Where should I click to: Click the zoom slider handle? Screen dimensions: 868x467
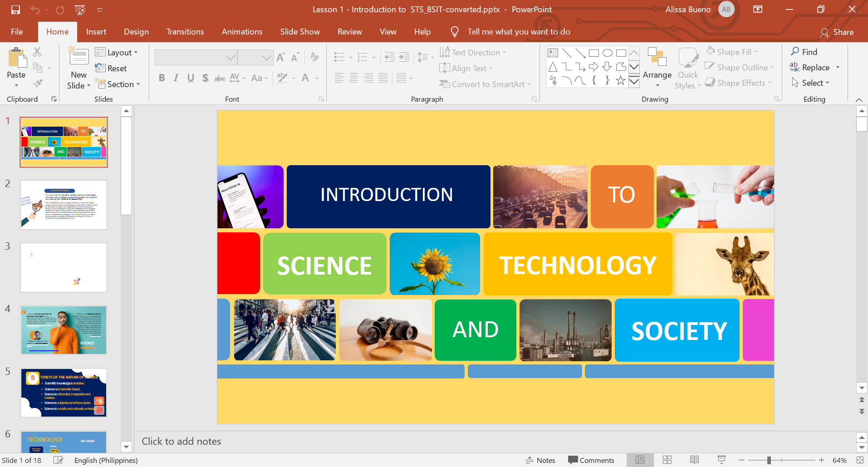click(x=769, y=460)
